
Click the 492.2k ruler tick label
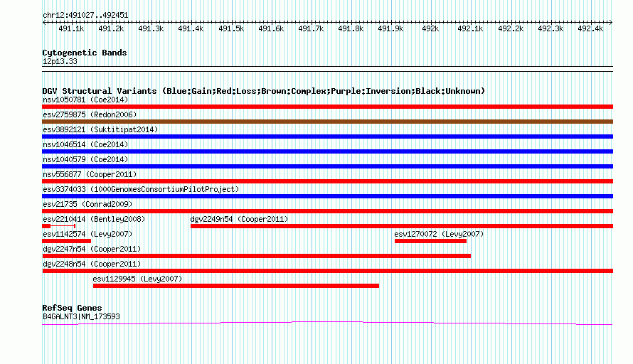510,28
